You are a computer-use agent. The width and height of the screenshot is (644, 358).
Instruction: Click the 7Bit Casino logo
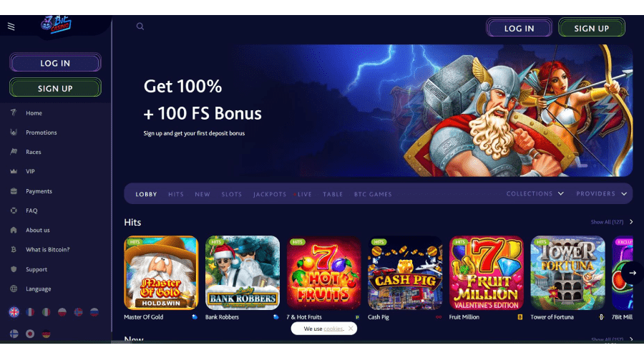click(x=57, y=24)
